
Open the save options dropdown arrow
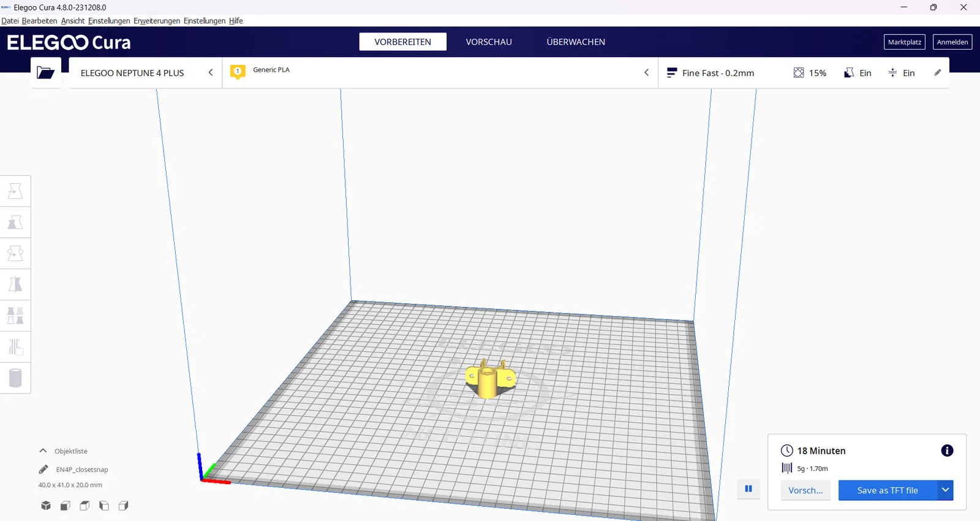tap(945, 490)
